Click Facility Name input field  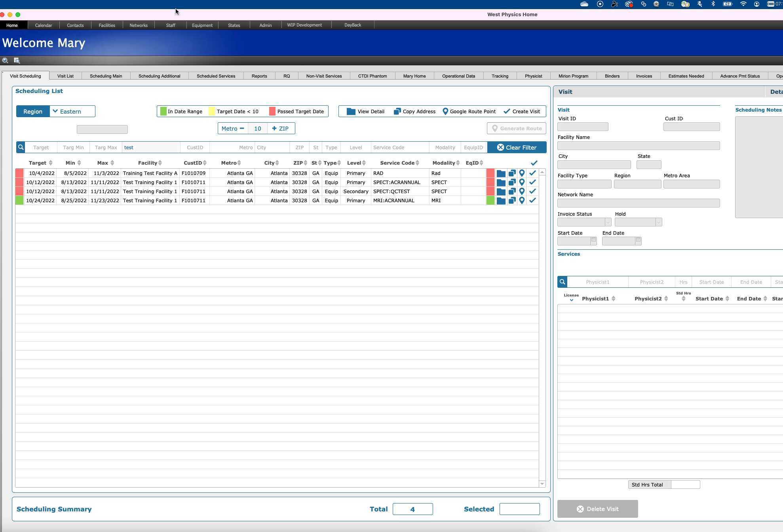[638, 146]
